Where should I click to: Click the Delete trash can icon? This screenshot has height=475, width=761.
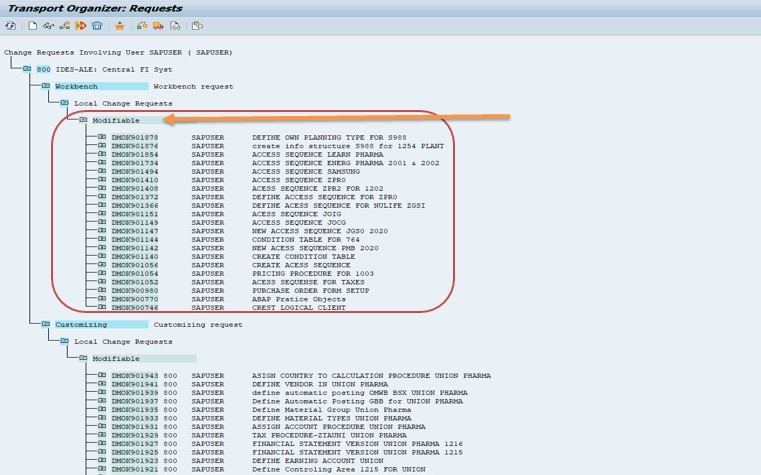pyautogui.click(x=97, y=26)
